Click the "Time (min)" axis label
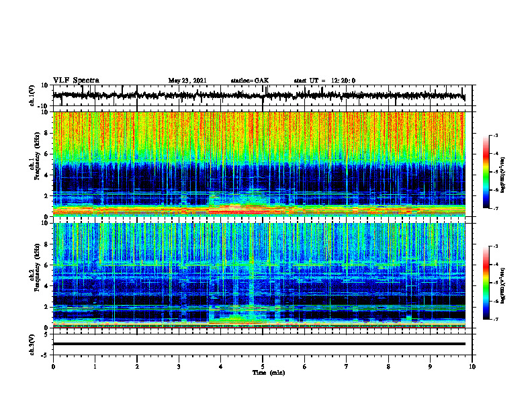Screen dimensions: 532x411 pyautogui.click(x=269, y=373)
